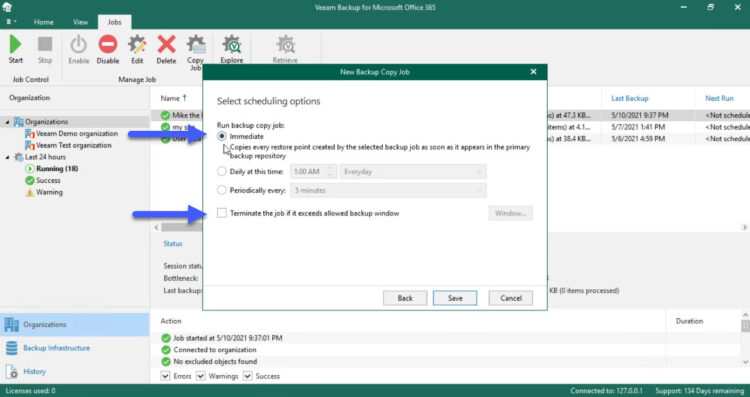
Task: Collapse the Organizations tree node
Action: coord(8,122)
